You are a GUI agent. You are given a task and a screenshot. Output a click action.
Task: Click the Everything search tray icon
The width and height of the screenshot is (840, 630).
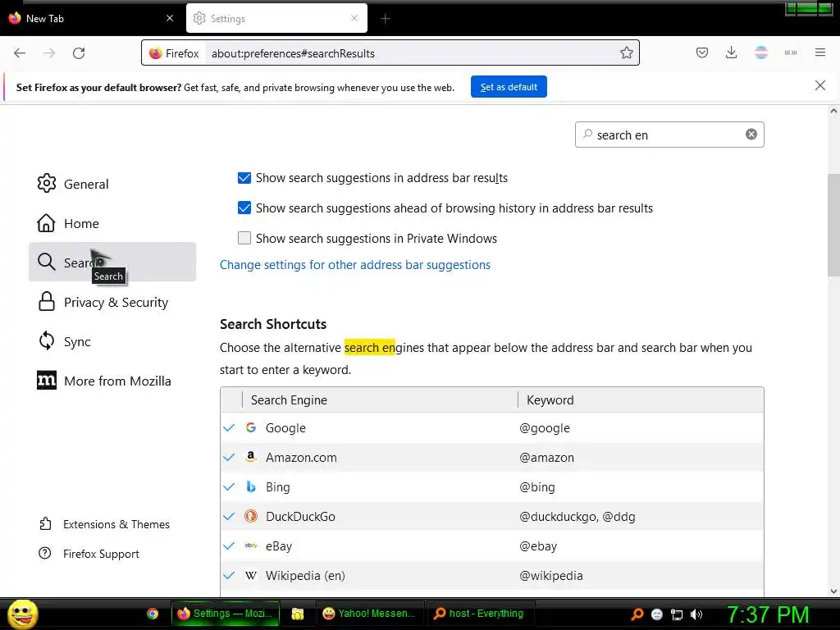[x=637, y=614]
